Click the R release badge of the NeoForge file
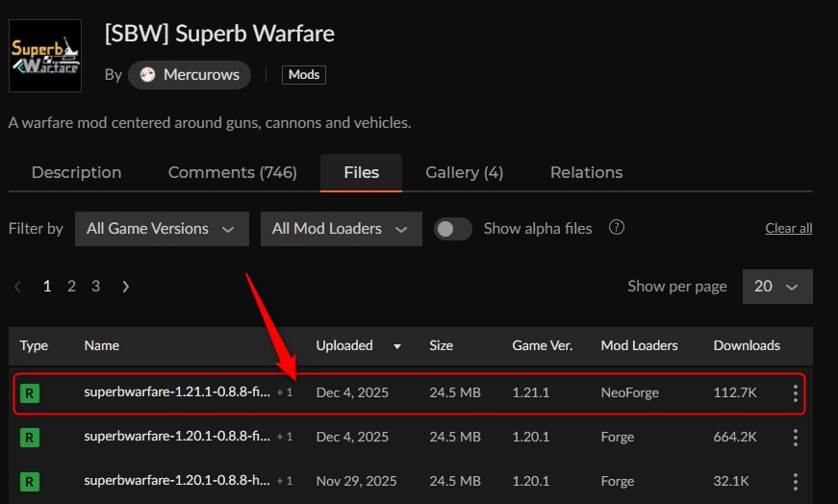 (x=30, y=393)
